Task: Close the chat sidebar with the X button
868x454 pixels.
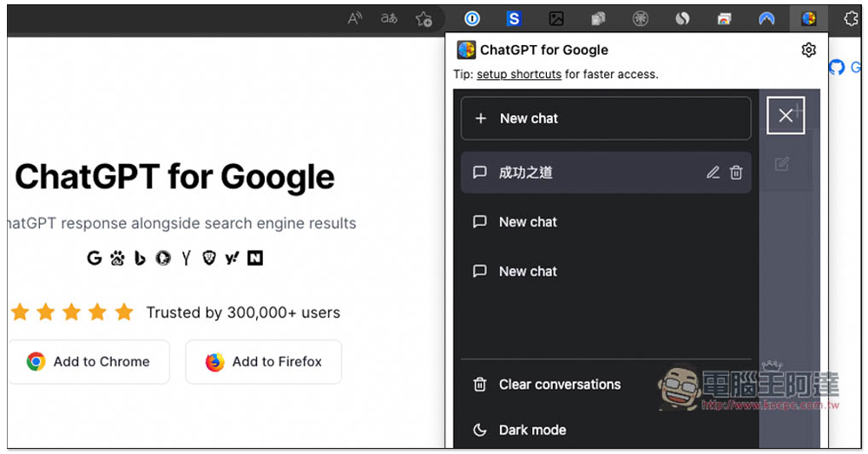Action: point(786,115)
